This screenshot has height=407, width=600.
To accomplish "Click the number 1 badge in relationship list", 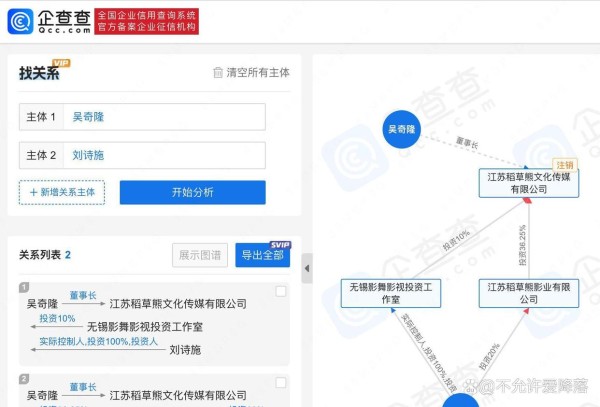I will 24,287.
